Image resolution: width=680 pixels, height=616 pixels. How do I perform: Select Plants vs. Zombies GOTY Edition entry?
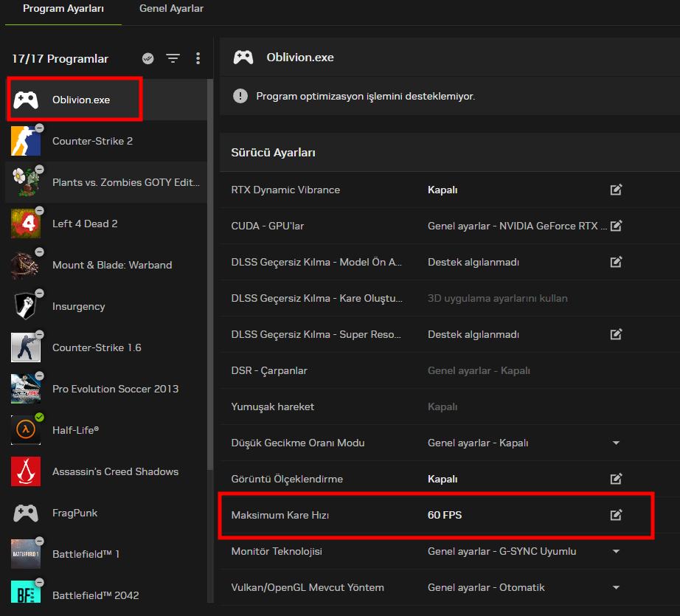pos(106,182)
